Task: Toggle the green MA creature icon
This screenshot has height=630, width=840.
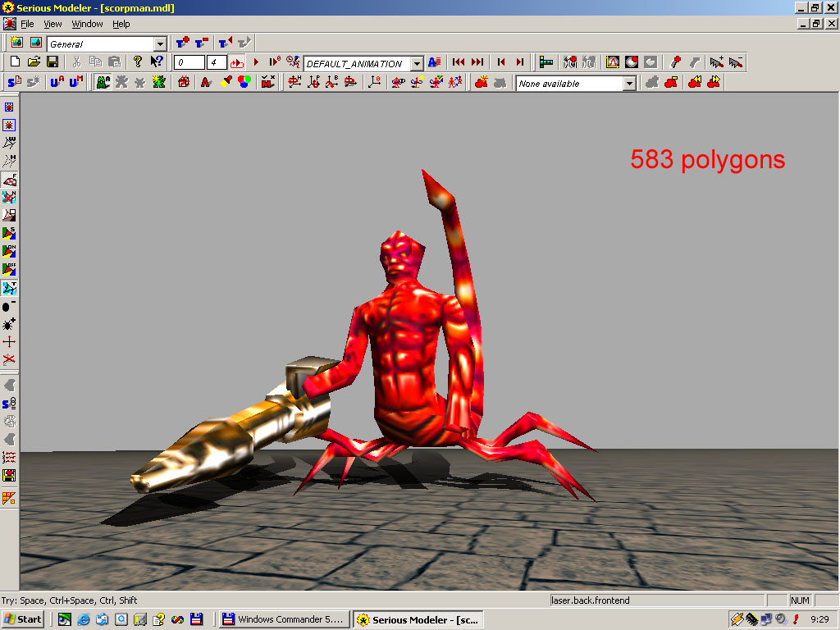Action: [x=103, y=82]
